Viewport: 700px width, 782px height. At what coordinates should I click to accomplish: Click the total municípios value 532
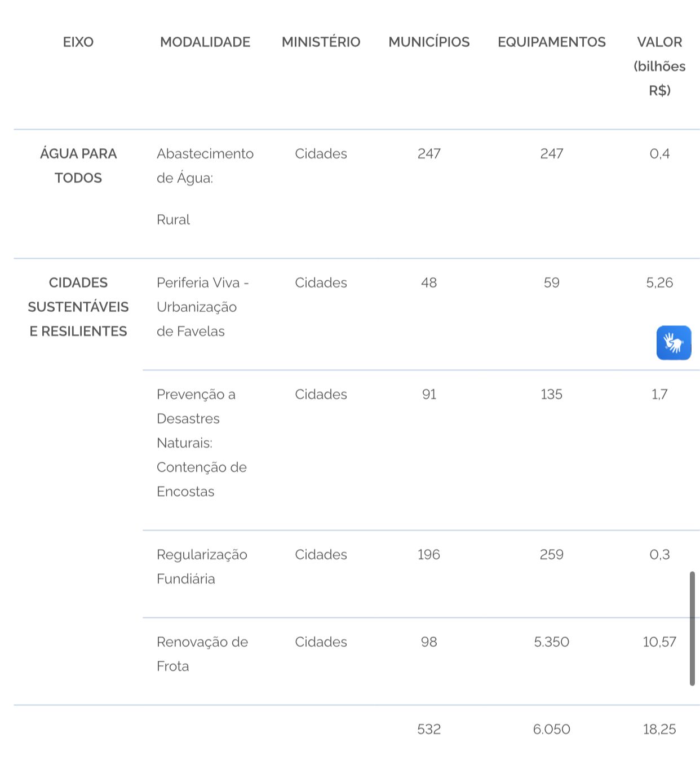pos(429,730)
